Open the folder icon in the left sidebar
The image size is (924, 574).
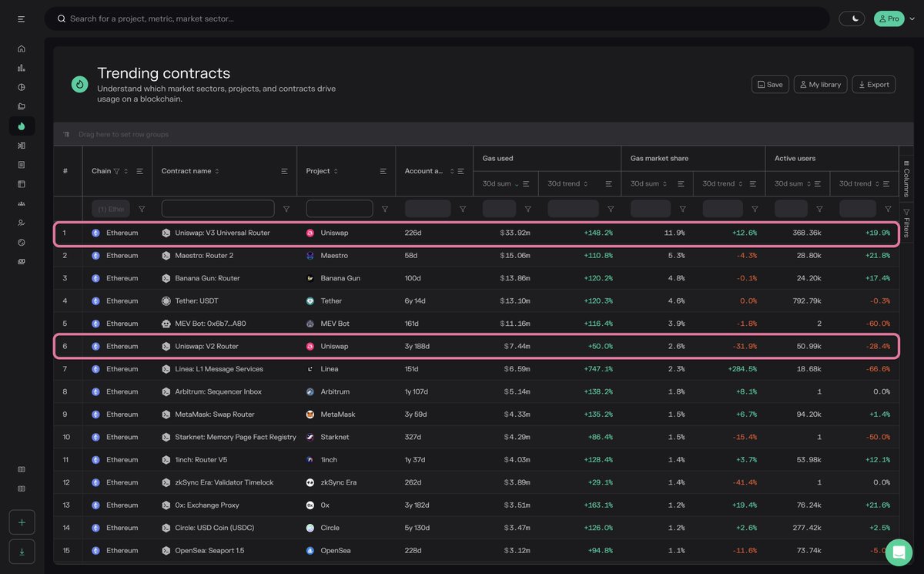(x=22, y=106)
